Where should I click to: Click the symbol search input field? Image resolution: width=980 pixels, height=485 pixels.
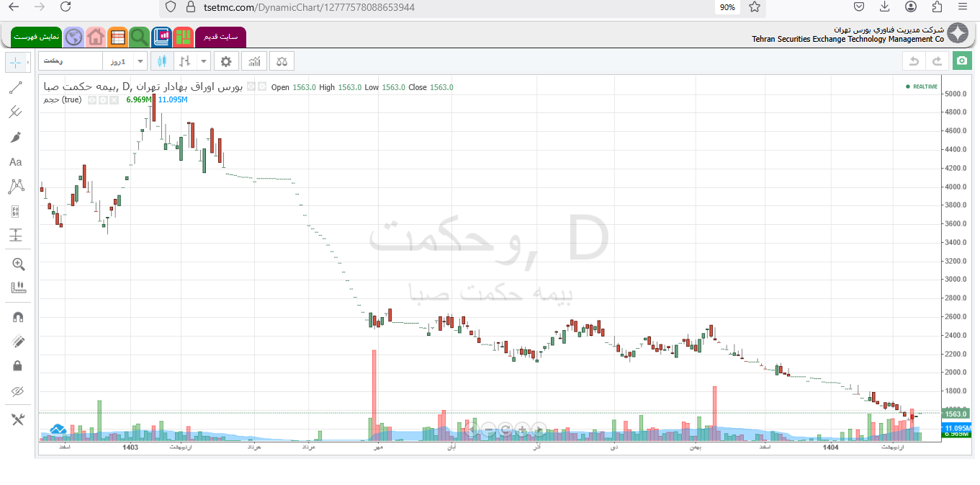(70, 61)
